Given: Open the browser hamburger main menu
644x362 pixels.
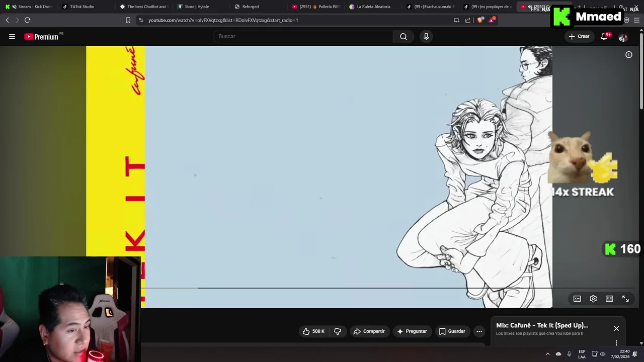Looking at the screenshot, I should (637, 20).
